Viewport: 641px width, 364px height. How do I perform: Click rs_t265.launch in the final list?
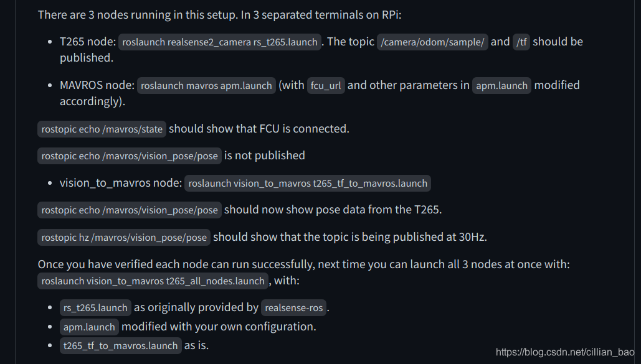[x=95, y=307]
